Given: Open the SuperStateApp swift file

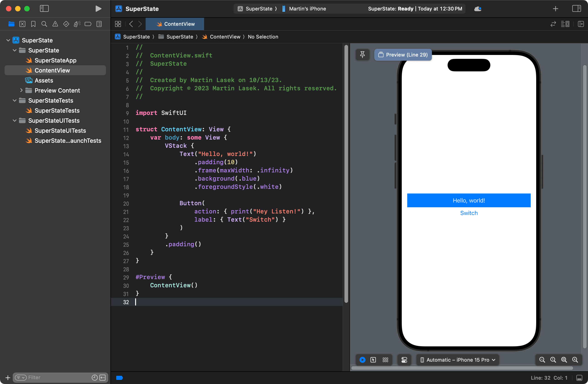Looking at the screenshot, I should click(x=55, y=60).
